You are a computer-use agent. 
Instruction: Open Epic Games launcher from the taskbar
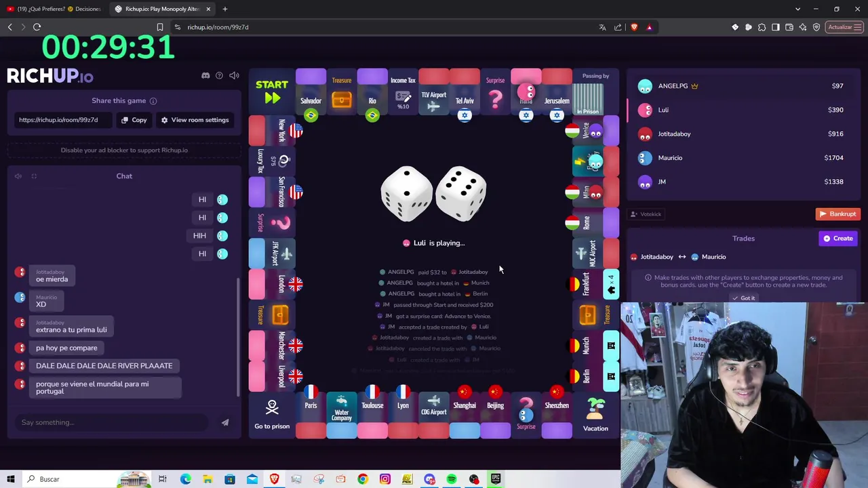(x=496, y=479)
